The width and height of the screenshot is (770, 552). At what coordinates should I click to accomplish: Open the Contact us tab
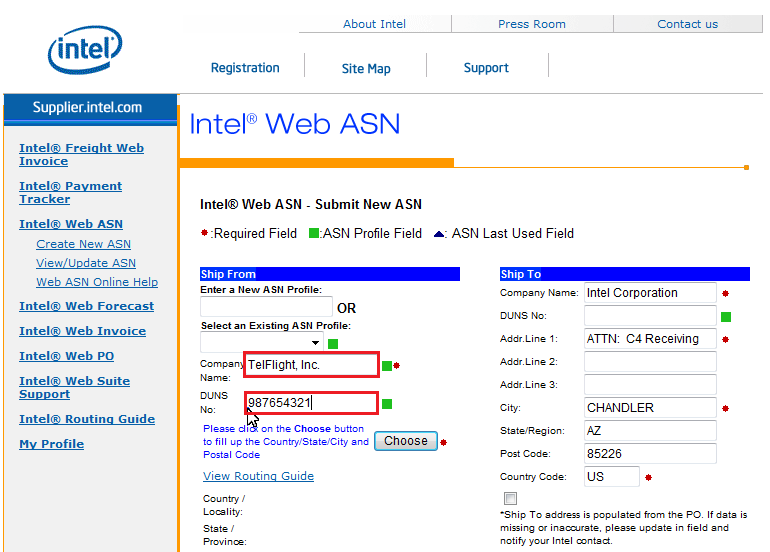coord(688,24)
